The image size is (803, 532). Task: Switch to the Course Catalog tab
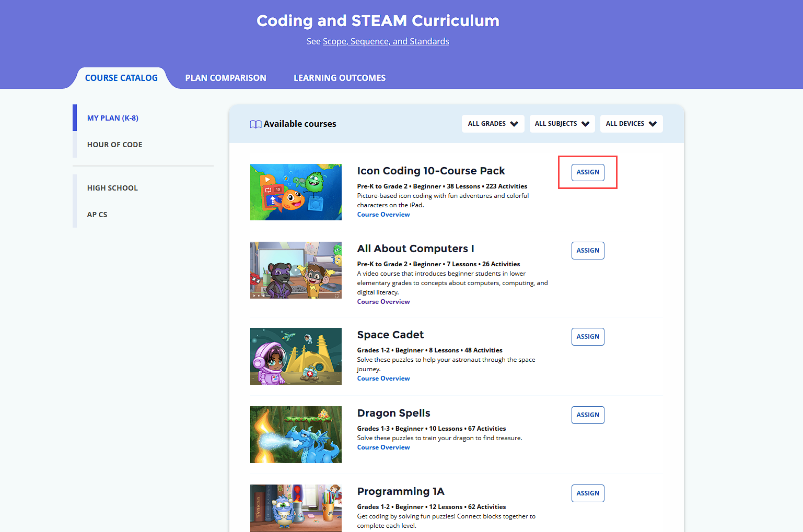pyautogui.click(x=121, y=78)
